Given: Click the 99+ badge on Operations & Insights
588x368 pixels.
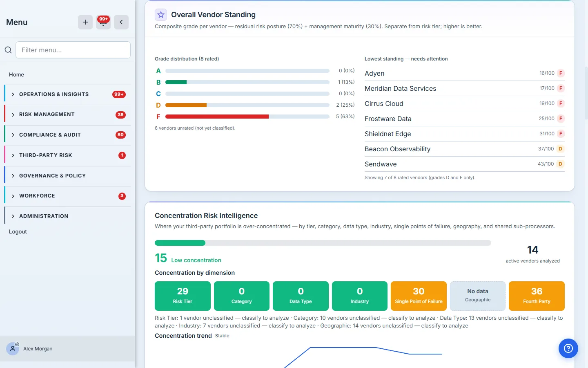Looking at the screenshot, I should click(x=119, y=94).
